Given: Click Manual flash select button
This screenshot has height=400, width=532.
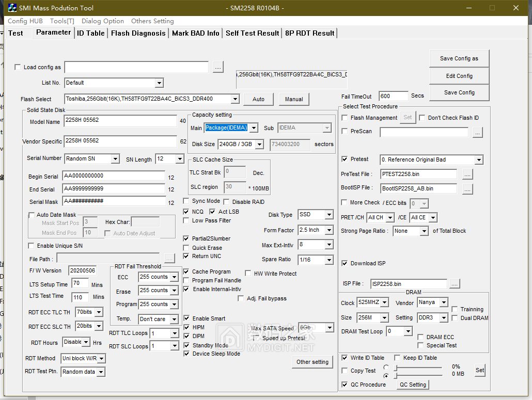Looking at the screenshot, I should pyautogui.click(x=294, y=99).
